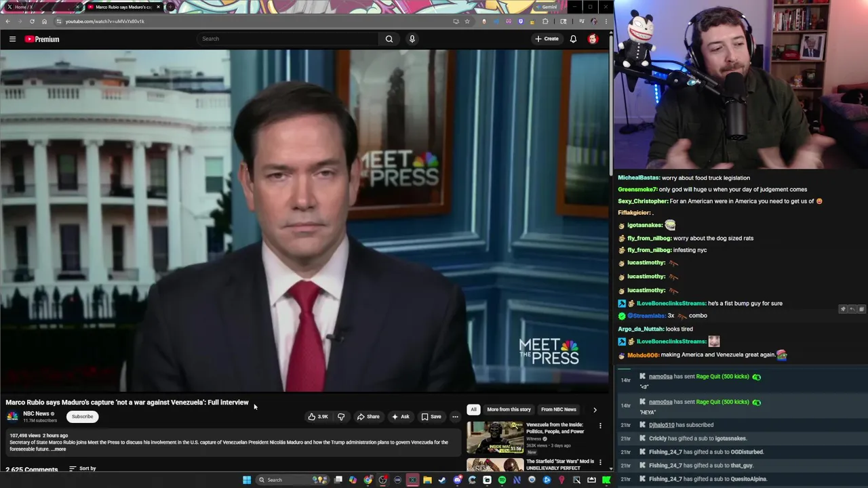Filter by More from this story chip
Image resolution: width=868 pixels, height=488 pixels.
pyautogui.click(x=509, y=409)
